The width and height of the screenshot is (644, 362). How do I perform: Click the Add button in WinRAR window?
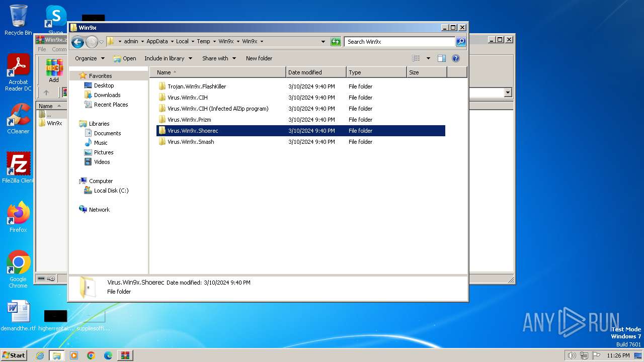pos(54,71)
